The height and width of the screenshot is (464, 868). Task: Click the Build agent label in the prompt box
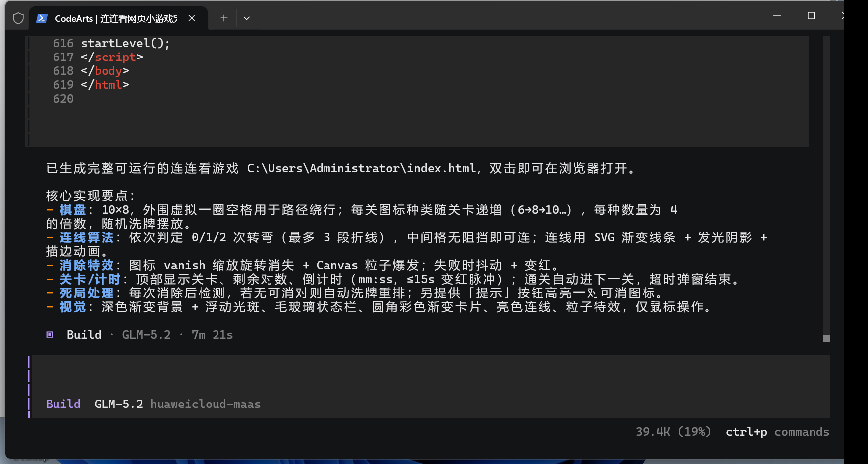[x=63, y=404]
